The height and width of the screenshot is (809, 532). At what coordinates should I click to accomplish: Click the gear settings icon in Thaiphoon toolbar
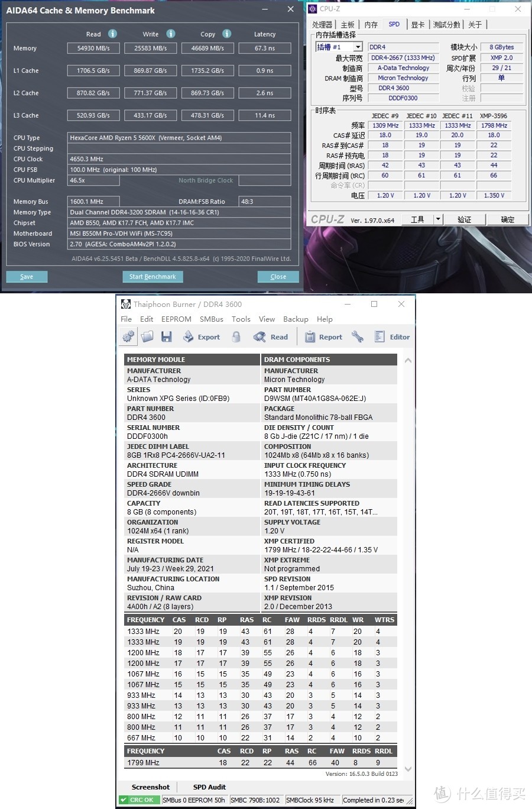[x=128, y=337]
